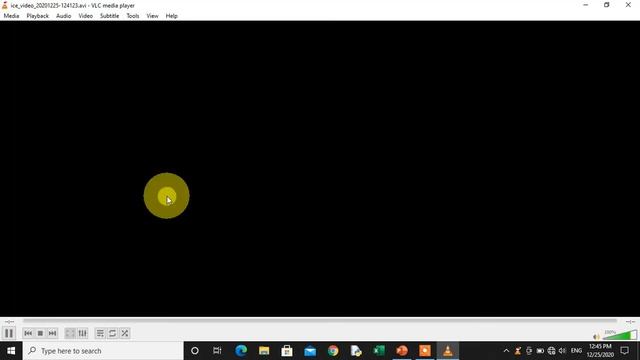Open the Tools menu
This screenshot has width=640, height=360.
coord(133,16)
